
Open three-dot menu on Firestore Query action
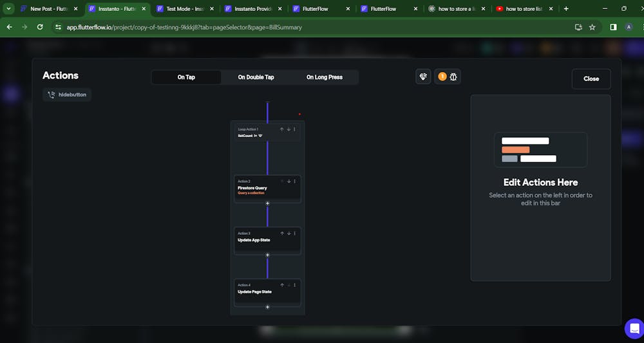[x=294, y=181]
